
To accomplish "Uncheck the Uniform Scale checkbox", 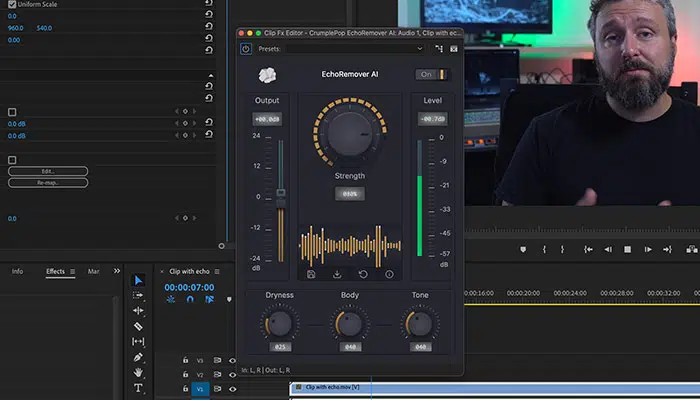I will pyautogui.click(x=12, y=4).
